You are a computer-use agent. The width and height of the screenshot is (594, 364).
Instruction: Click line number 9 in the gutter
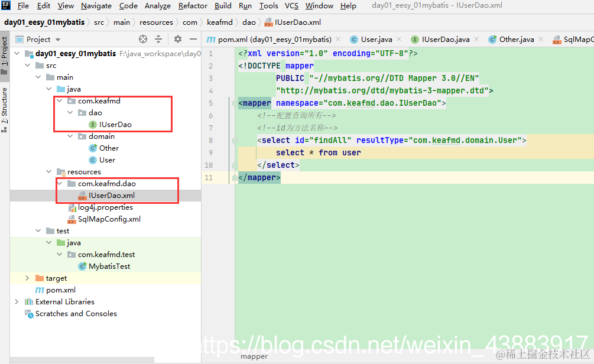(x=210, y=152)
